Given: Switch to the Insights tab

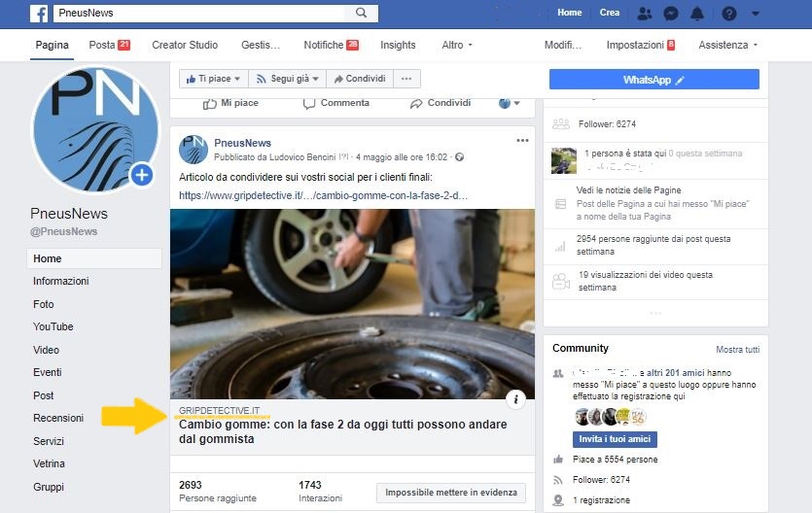Looking at the screenshot, I should tap(398, 45).
